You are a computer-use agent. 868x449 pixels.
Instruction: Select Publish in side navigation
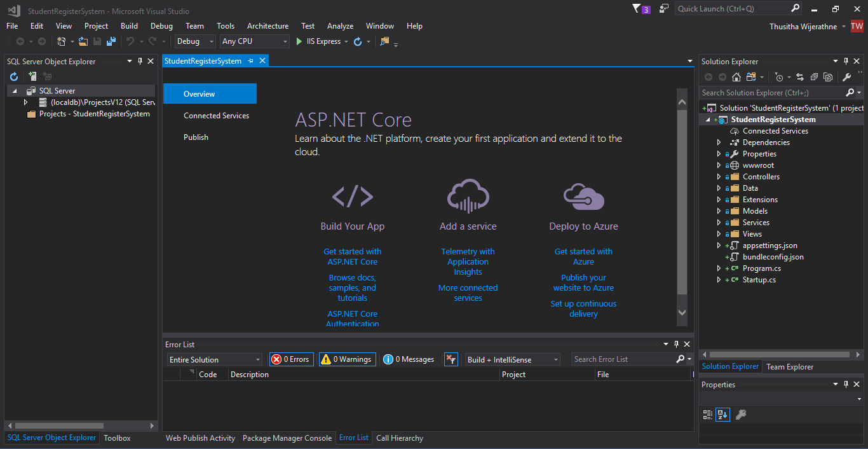pyautogui.click(x=196, y=137)
